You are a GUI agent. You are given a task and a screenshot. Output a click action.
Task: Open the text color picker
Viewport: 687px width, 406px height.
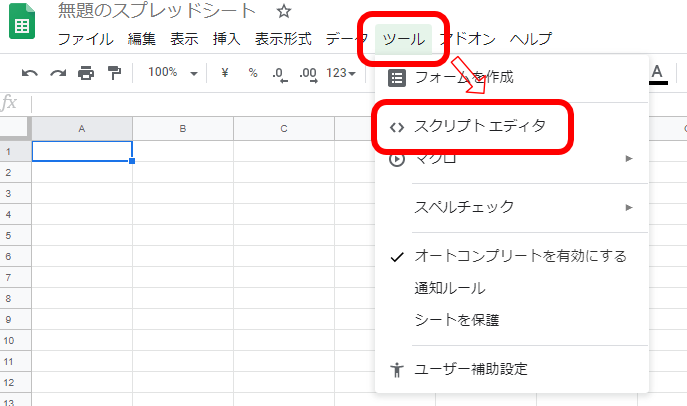click(x=657, y=74)
